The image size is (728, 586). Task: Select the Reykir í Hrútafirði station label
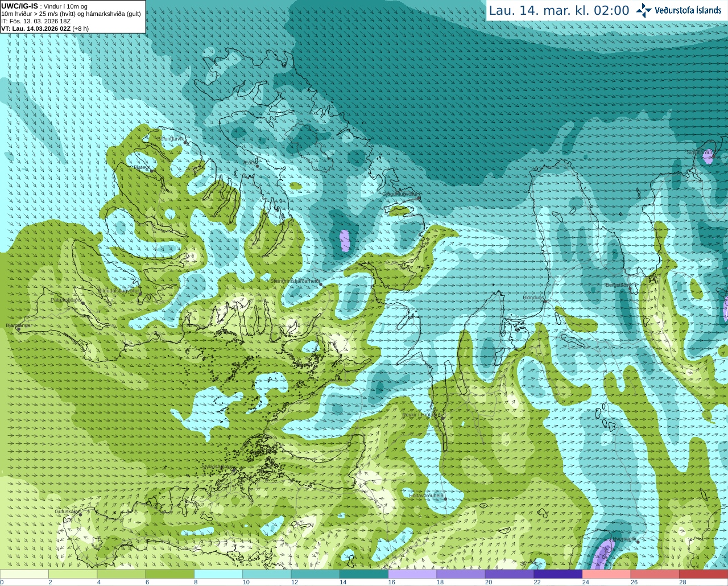click(x=422, y=415)
